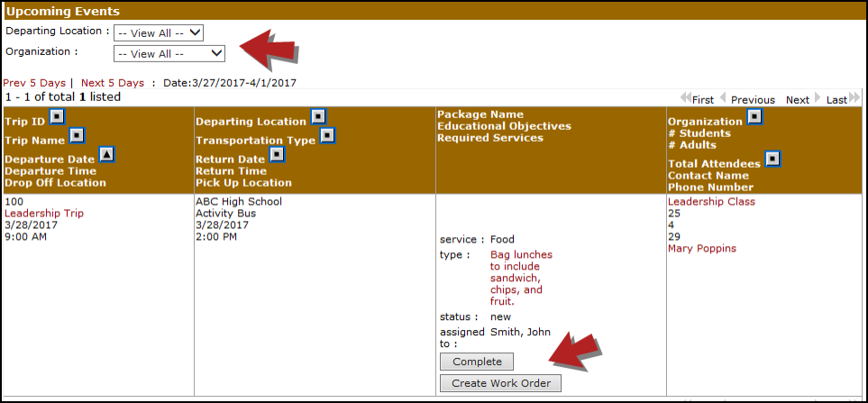
Task: Select status value new
Action: pyautogui.click(x=500, y=317)
